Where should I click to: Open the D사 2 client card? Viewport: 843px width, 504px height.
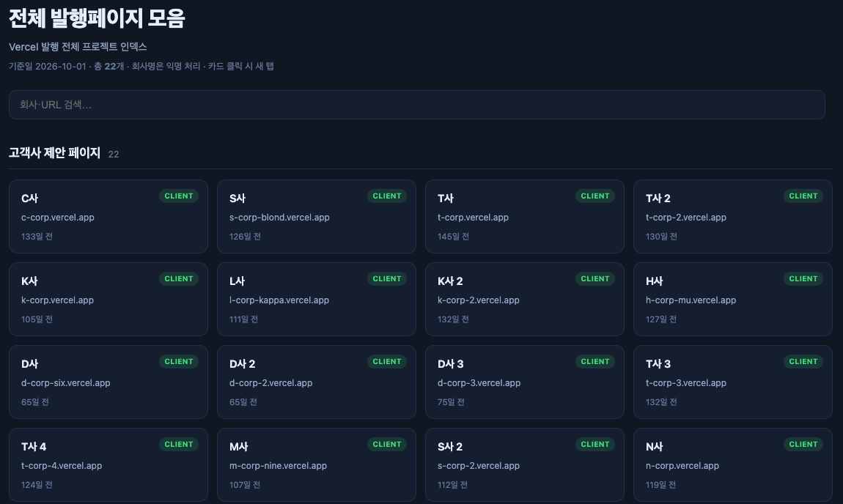click(317, 382)
